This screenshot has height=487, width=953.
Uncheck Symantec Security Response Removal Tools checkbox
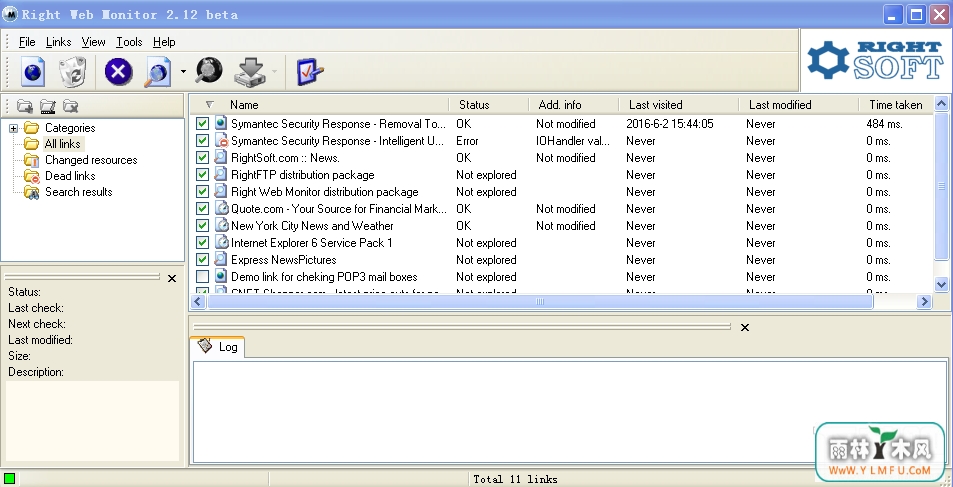(202, 123)
